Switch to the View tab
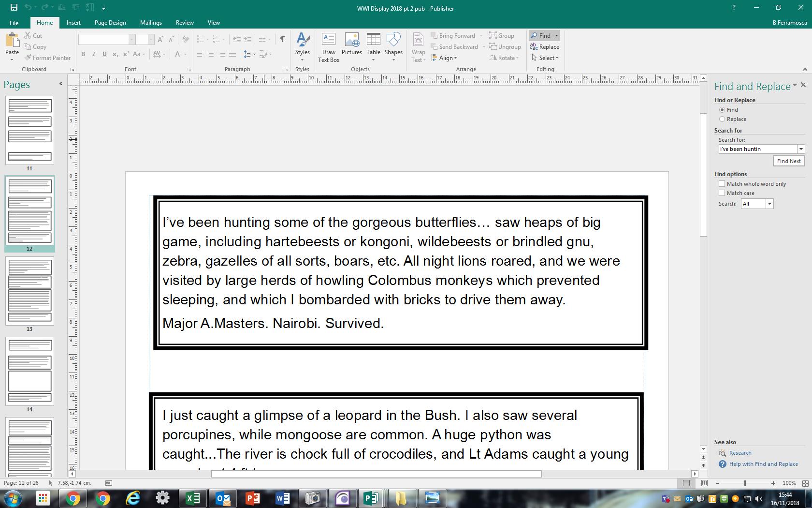Viewport: 812px width, 508px height. pyautogui.click(x=214, y=23)
